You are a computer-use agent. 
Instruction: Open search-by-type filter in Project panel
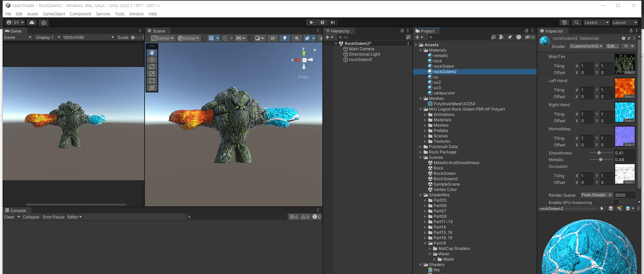pos(501,37)
